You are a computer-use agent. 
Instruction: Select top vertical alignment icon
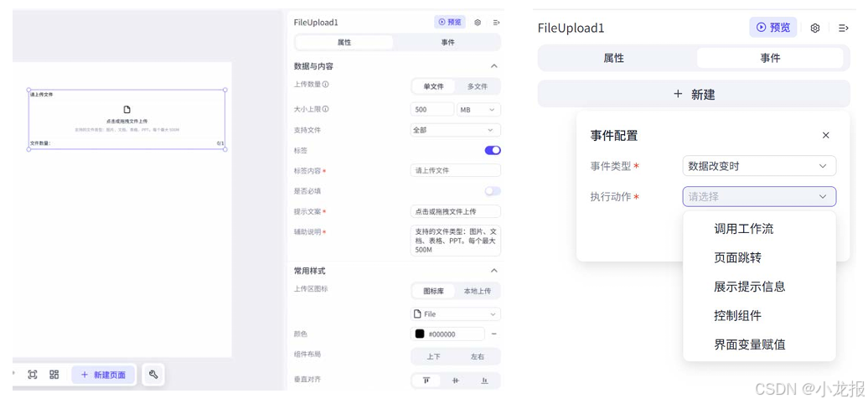pos(426,381)
